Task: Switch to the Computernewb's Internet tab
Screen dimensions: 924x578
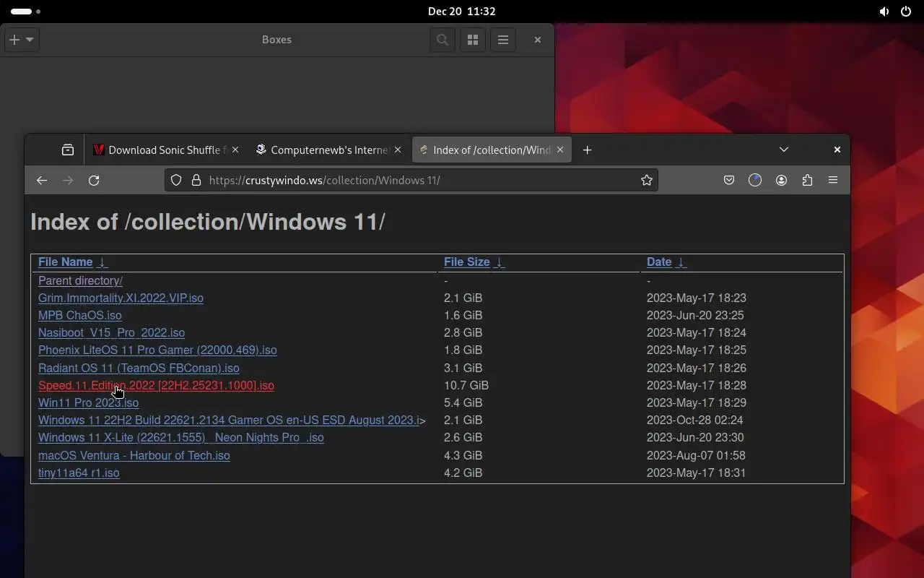Action: 328,150
